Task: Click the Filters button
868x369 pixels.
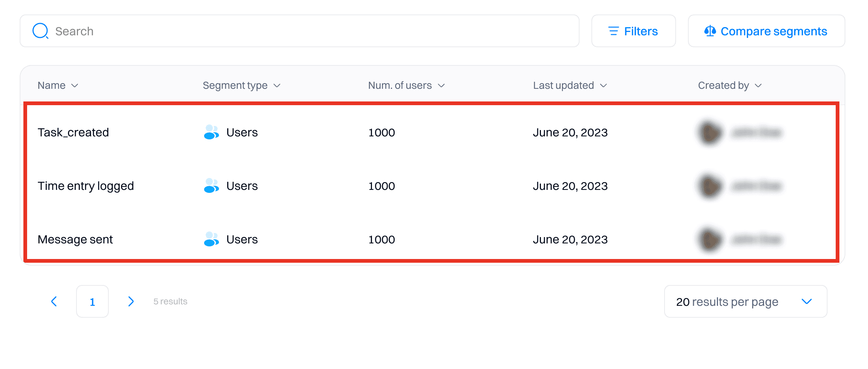Action: [634, 31]
